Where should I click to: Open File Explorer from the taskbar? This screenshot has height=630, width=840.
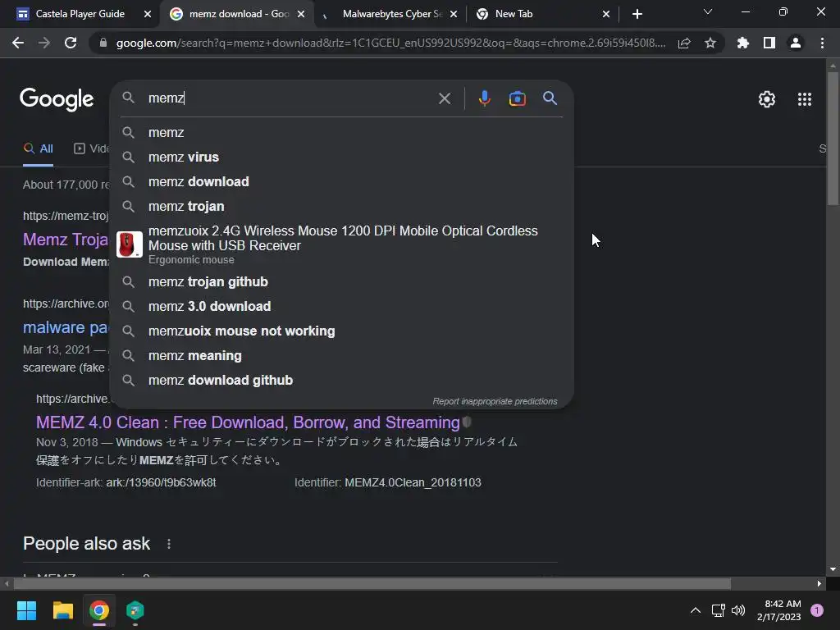[62, 610]
